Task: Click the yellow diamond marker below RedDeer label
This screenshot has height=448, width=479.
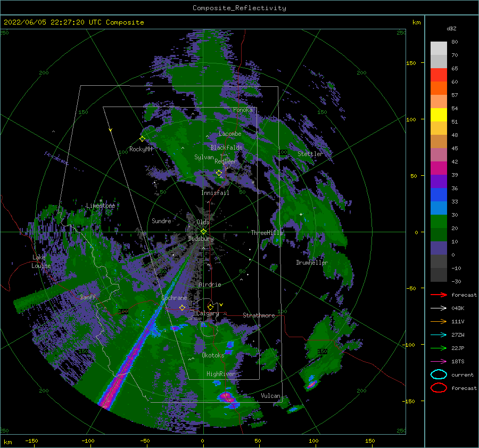Action: pyautogui.click(x=219, y=173)
